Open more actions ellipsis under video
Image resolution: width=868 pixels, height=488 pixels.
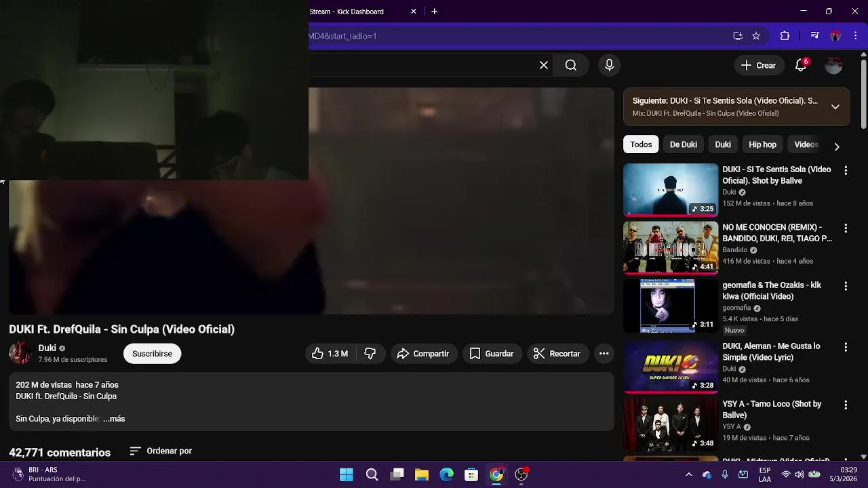(x=604, y=353)
